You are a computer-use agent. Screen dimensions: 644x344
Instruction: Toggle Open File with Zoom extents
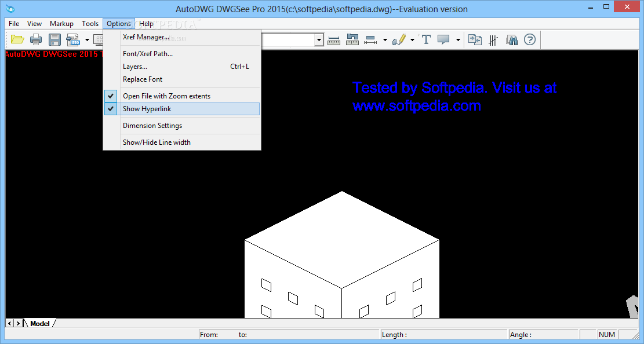pyautogui.click(x=181, y=96)
